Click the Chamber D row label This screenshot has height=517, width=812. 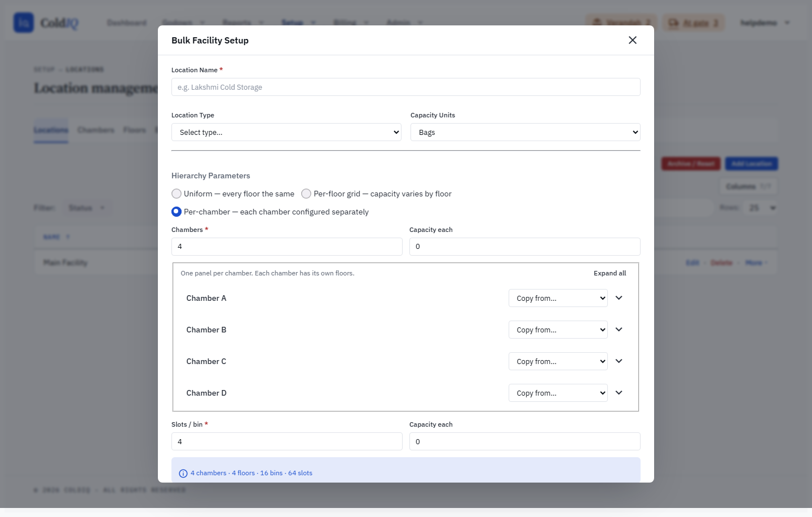pyautogui.click(x=206, y=393)
